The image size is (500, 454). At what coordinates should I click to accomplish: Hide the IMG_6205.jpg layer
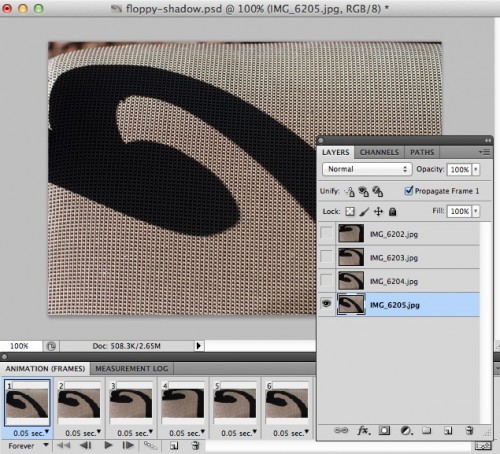(x=326, y=304)
